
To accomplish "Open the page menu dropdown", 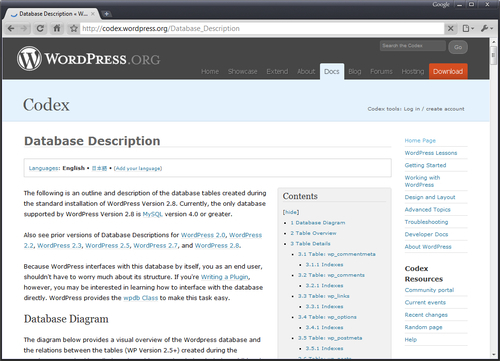I will click(468, 29).
